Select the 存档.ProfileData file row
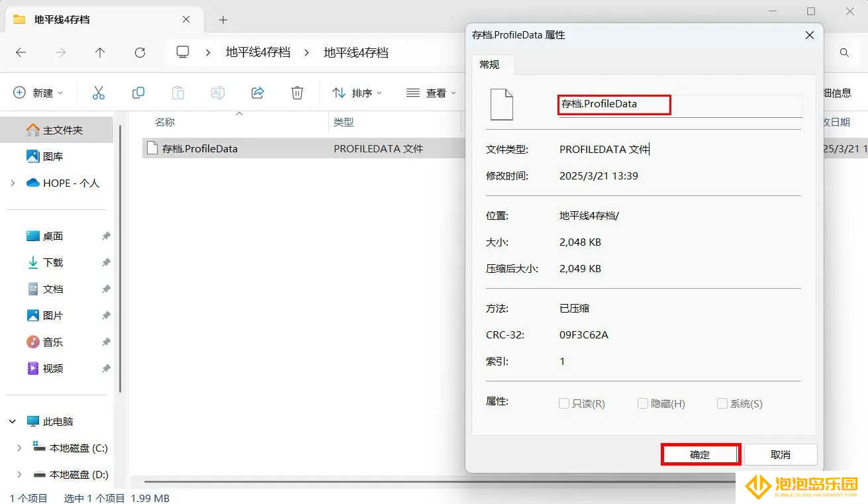868x504 pixels. [x=304, y=148]
